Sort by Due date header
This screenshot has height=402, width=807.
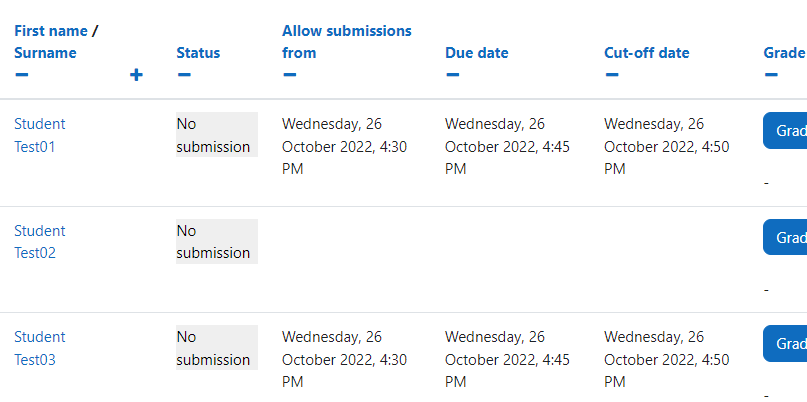[x=477, y=53]
